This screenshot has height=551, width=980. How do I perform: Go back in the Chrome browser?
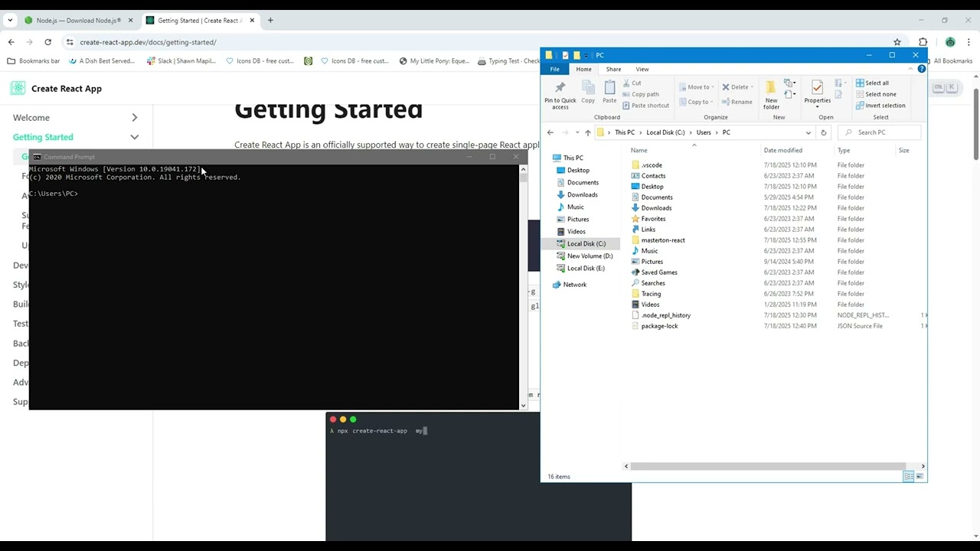tap(11, 42)
